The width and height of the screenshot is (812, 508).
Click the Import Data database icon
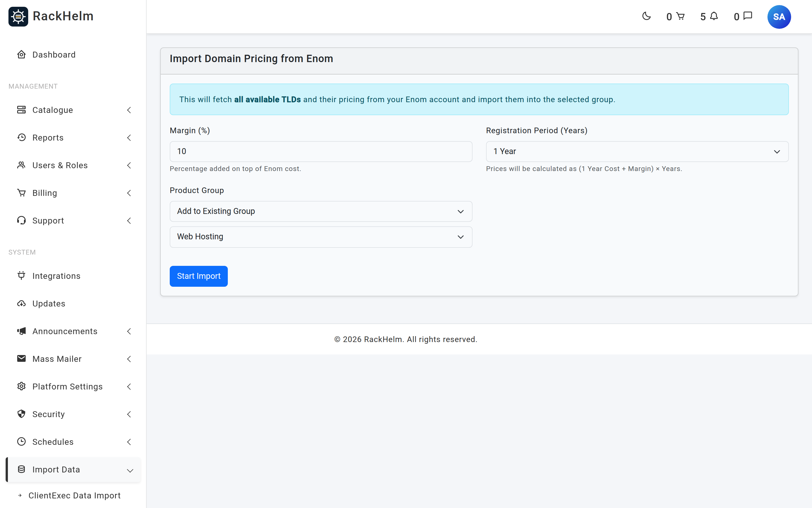[21, 469]
